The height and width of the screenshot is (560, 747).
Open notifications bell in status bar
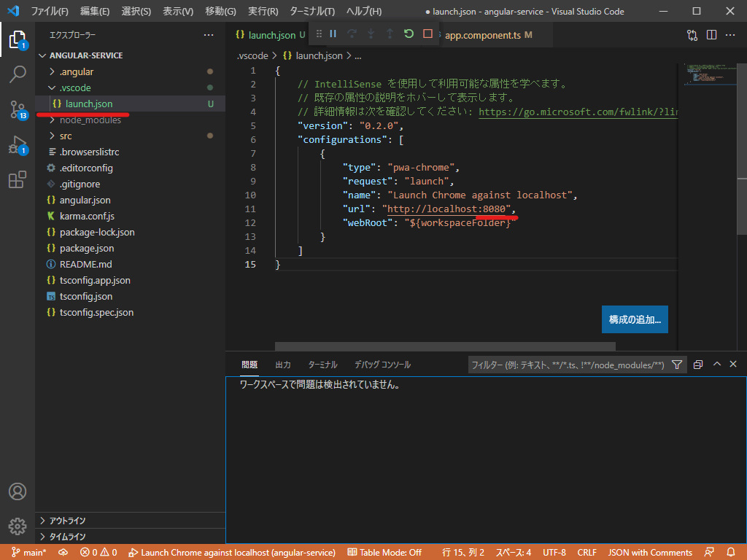pos(731,553)
